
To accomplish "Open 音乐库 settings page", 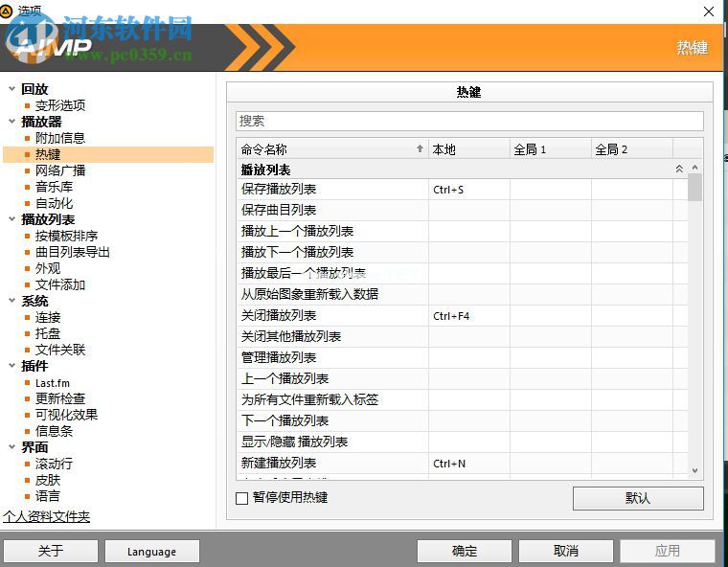I will (54, 187).
